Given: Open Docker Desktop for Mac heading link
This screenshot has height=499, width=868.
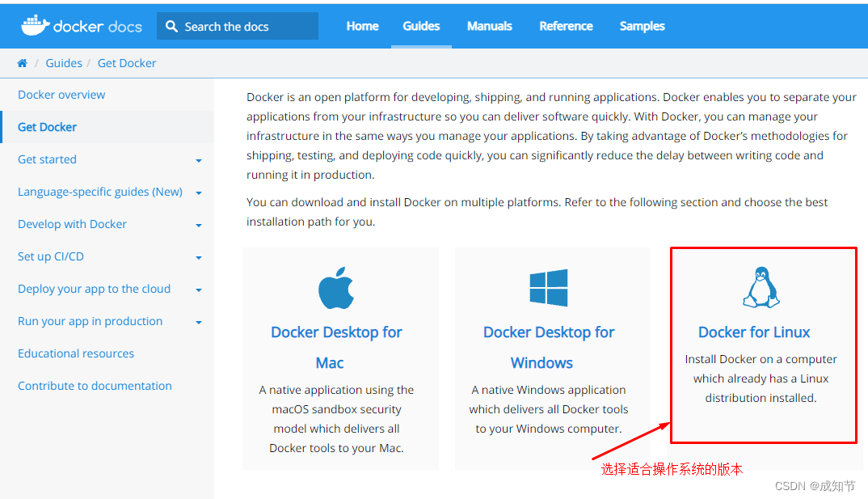Looking at the screenshot, I should [x=336, y=347].
